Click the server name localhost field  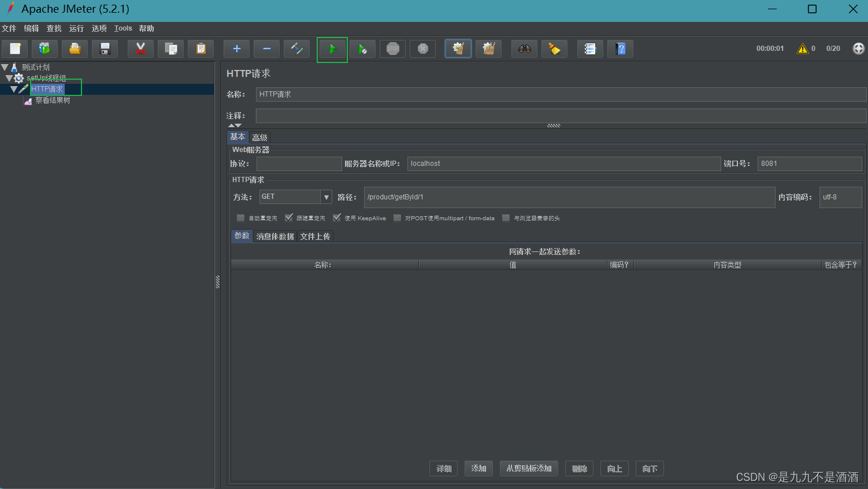[x=564, y=164]
